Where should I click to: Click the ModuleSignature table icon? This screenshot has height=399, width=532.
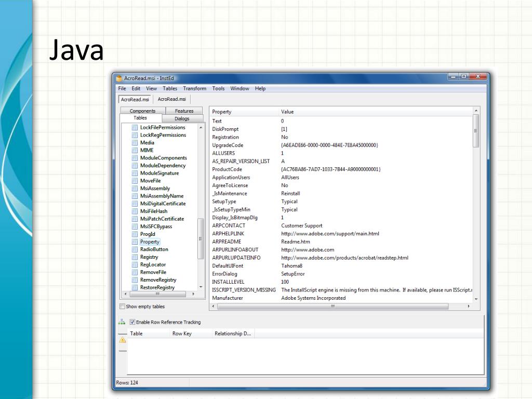coord(135,173)
